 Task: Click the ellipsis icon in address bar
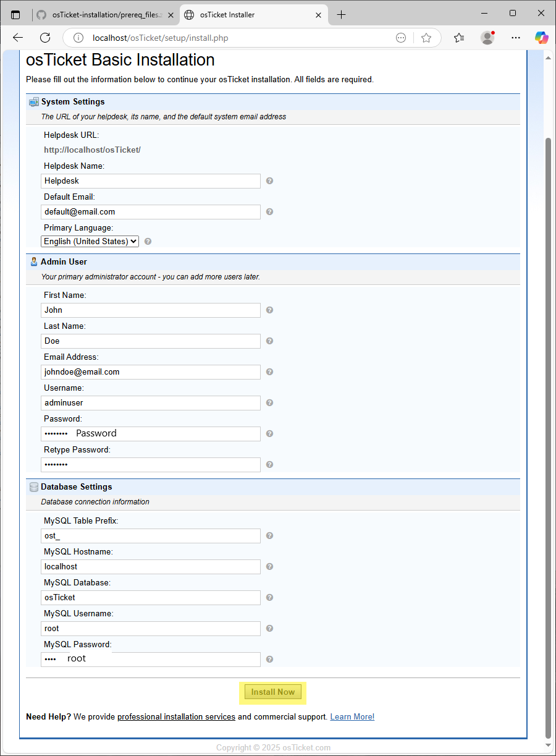[x=401, y=38]
